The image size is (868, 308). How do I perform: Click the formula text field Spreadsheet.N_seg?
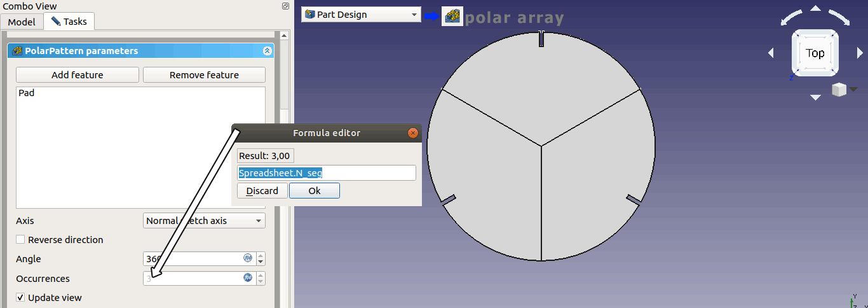click(327, 173)
